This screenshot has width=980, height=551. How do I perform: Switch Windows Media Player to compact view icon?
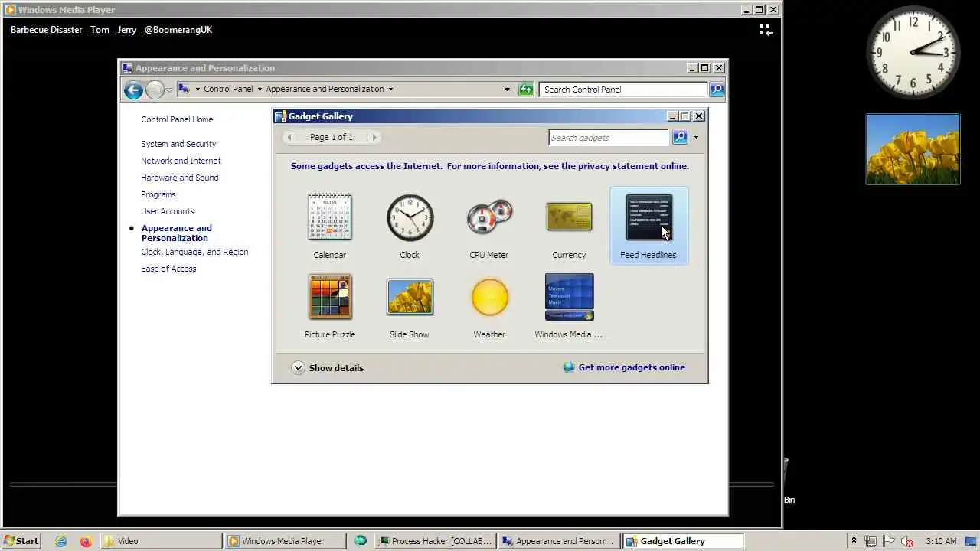[766, 30]
